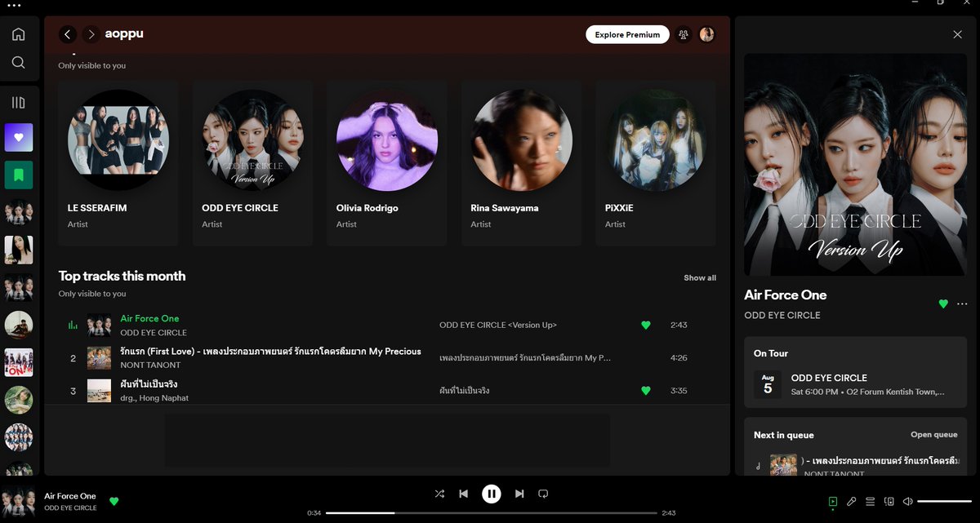Open PiXXiE artist card
Viewport: 980px width, 523px height.
coord(656,163)
